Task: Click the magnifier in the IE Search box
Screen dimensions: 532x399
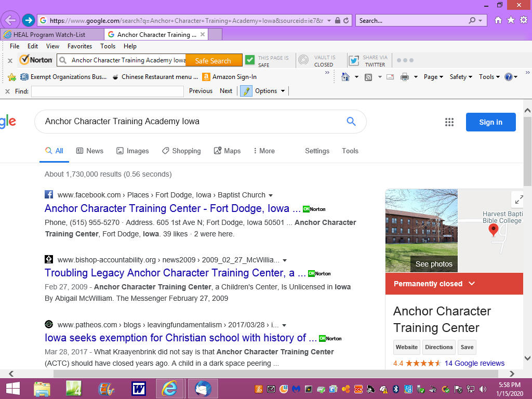Action: click(x=472, y=20)
